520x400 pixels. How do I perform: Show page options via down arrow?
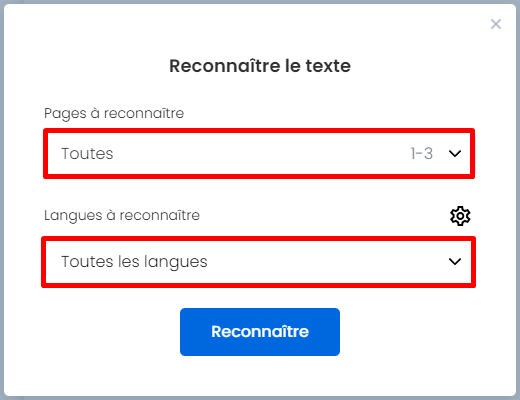click(455, 153)
